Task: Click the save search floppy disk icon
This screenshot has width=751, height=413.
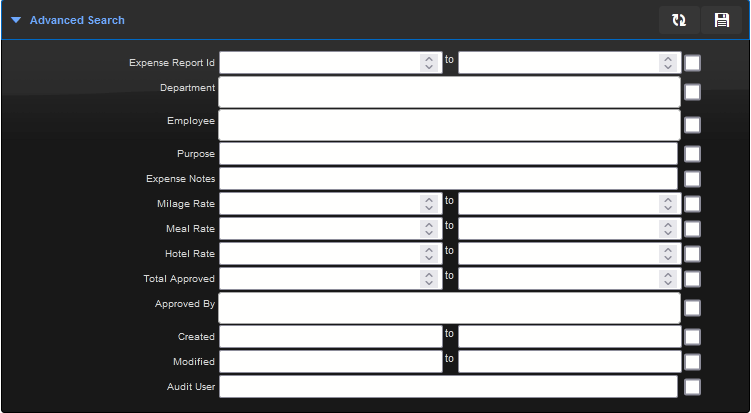Action: click(x=721, y=20)
